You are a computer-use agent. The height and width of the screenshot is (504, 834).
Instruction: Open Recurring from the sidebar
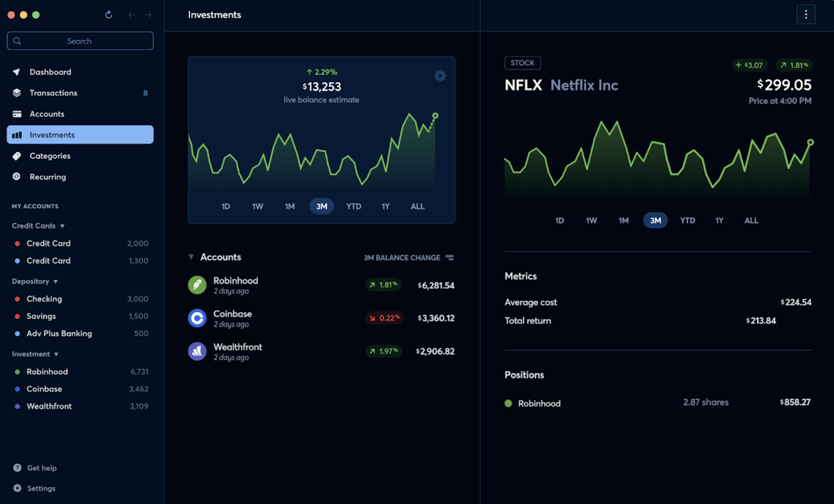pyautogui.click(x=80, y=177)
